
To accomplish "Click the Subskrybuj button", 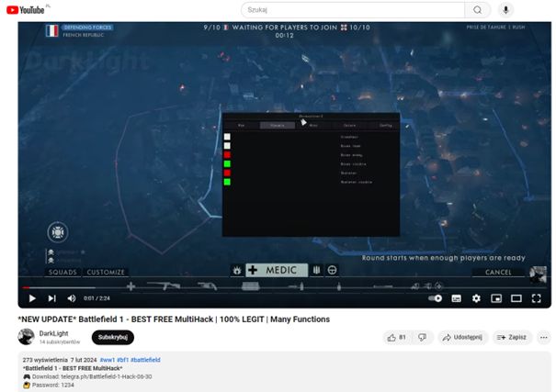I will [x=113, y=337].
